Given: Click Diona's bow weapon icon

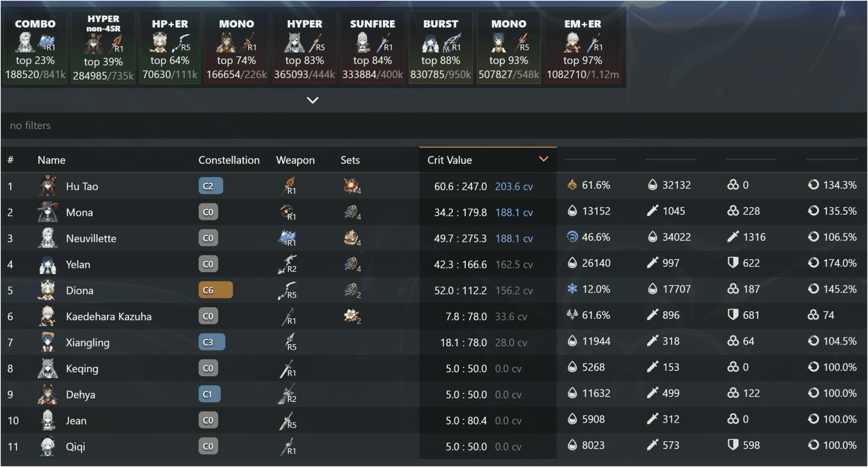Looking at the screenshot, I should click(288, 290).
